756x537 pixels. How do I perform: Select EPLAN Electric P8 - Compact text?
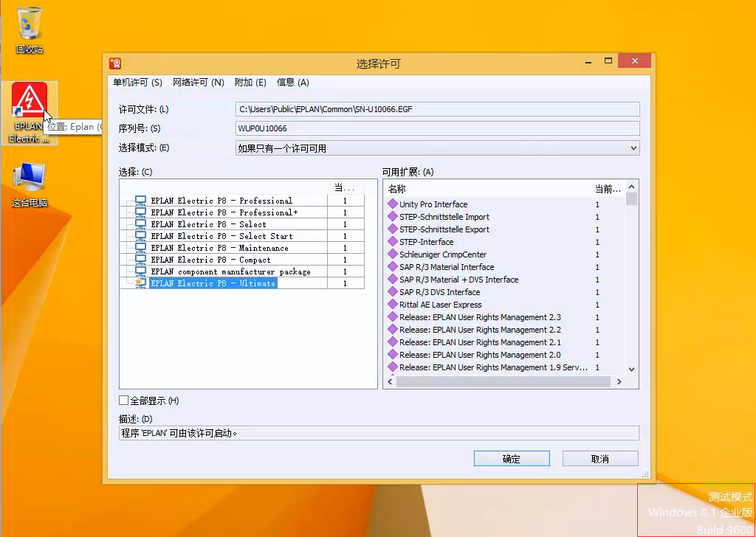click(210, 260)
